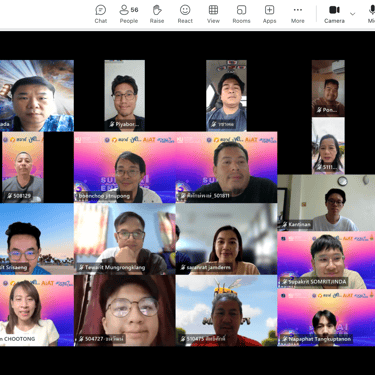Select Kantinan's video tile
Image resolution: width=375 pixels, height=375 pixels.
pos(326,203)
